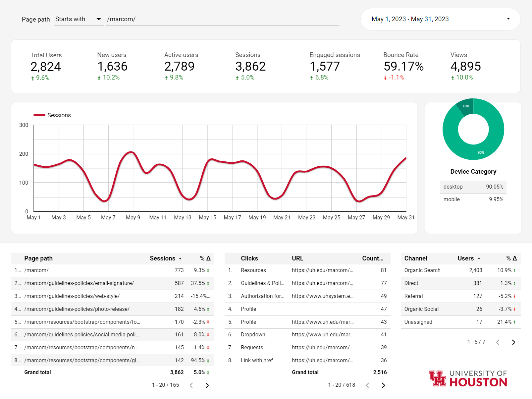The height and width of the screenshot is (399, 532).
Task: Select the Unassigned channel row
Action: [461, 322]
